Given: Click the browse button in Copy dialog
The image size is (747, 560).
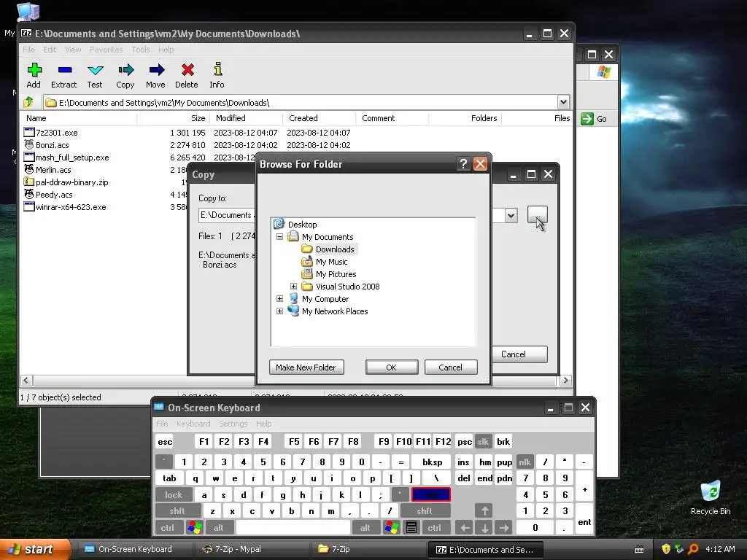Looking at the screenshot, I should (x=538, y=215).
